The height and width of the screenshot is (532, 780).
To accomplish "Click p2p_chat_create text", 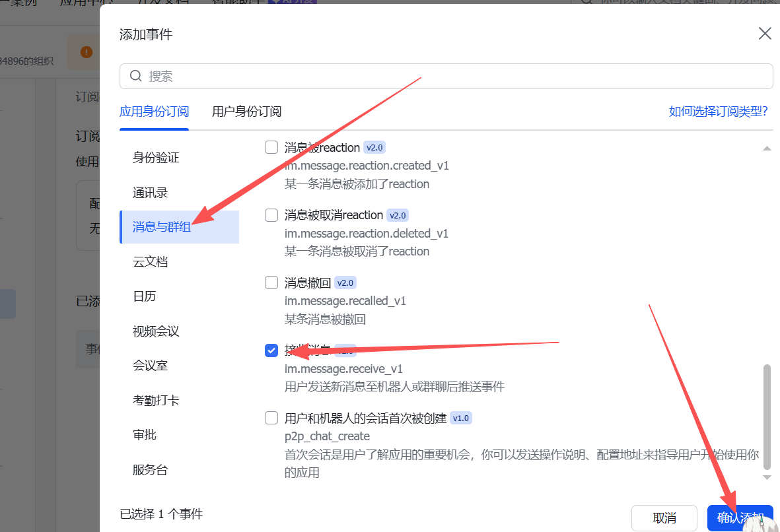I will pyautogui.click(x=328, y=436).
